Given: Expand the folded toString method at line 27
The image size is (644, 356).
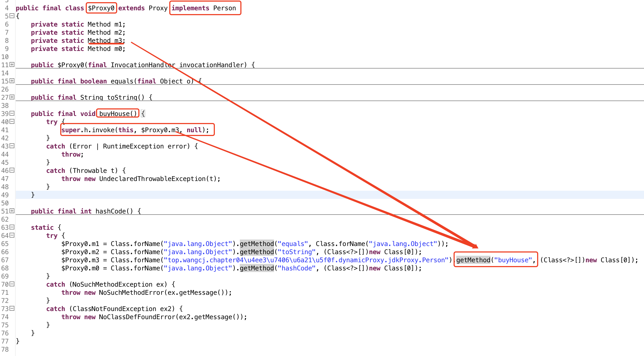Looking at the screenshot, I should [x=12, y=97].
